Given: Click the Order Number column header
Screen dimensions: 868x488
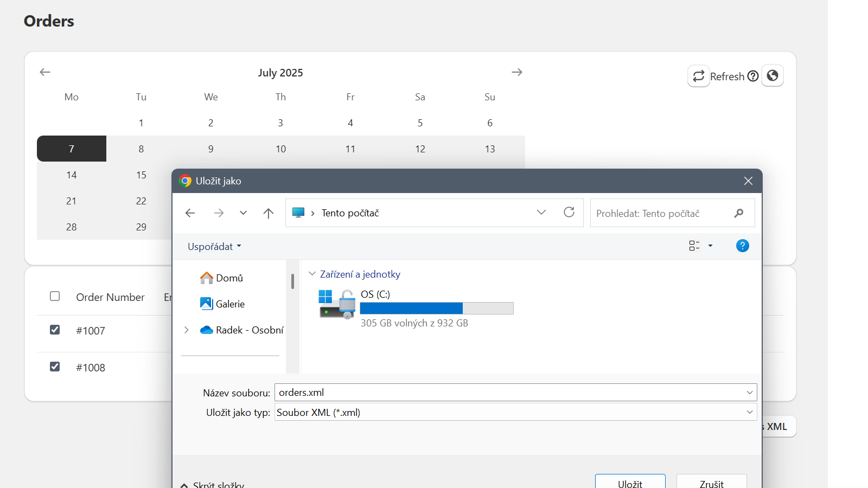Looking at the screenshot, I should point(110,297).
